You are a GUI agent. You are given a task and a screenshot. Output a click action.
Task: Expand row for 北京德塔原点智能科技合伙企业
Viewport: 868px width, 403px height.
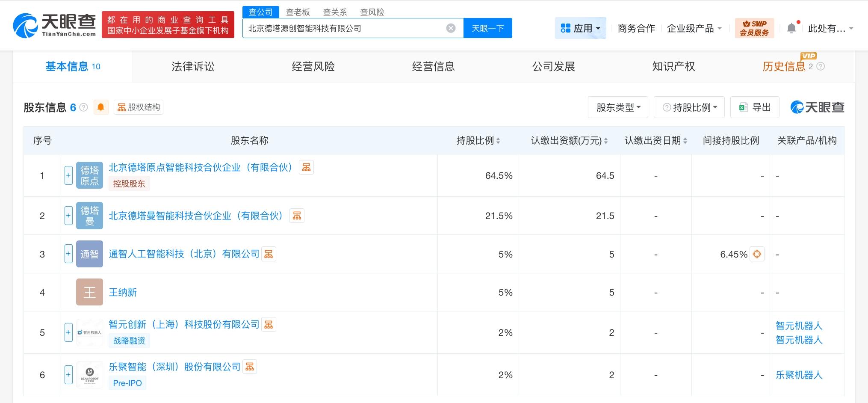tap(68, 175)
